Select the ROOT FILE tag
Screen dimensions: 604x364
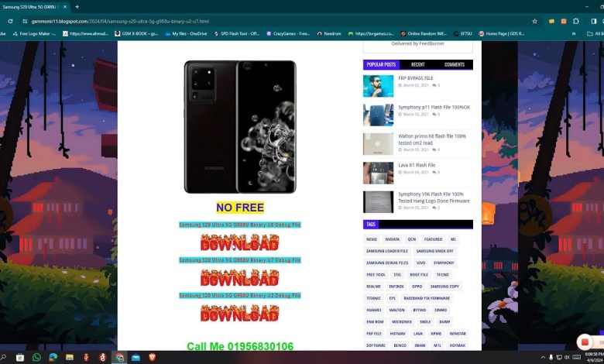click(x=419, y=275)
